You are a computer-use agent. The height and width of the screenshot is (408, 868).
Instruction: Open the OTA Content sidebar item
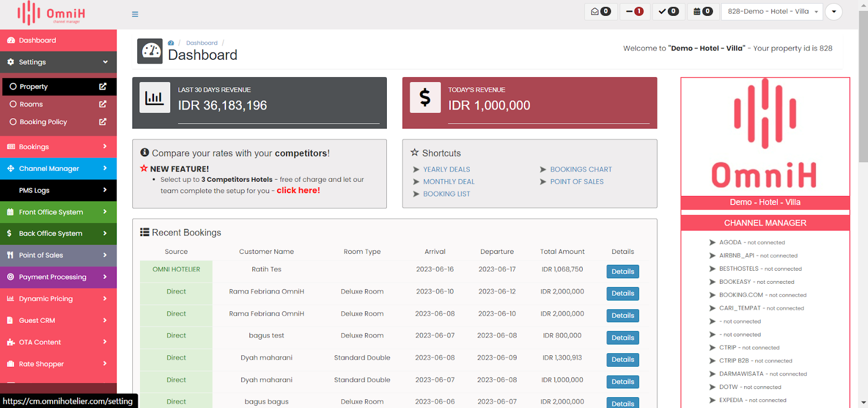click(58, 342)
